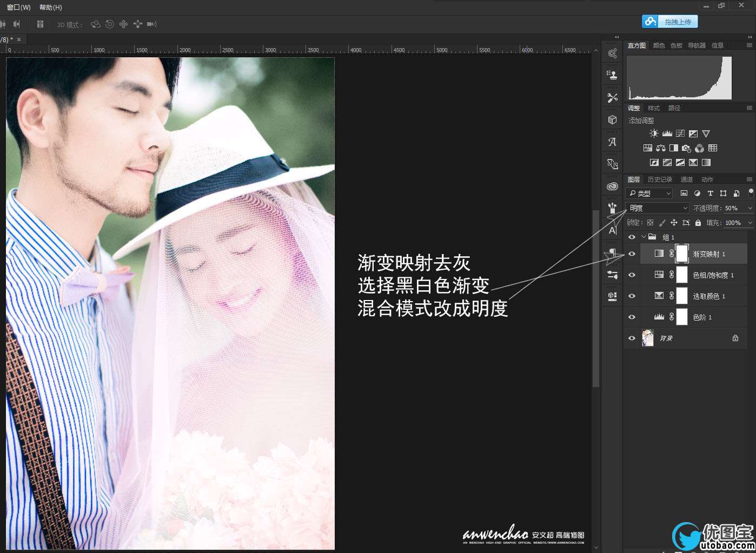Viewport: 756px width, 553px height.
Task: Add a Threshold adjustment
Action: 680,162
